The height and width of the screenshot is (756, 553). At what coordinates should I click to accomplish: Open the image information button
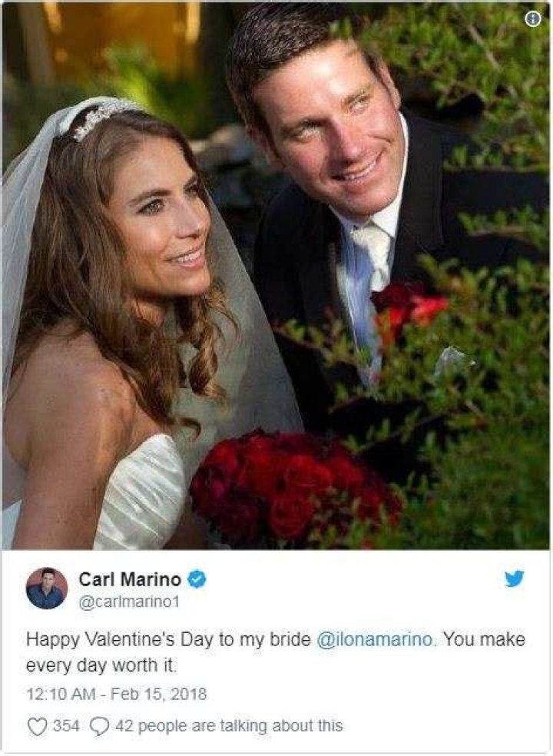click(x=534, y=18)
